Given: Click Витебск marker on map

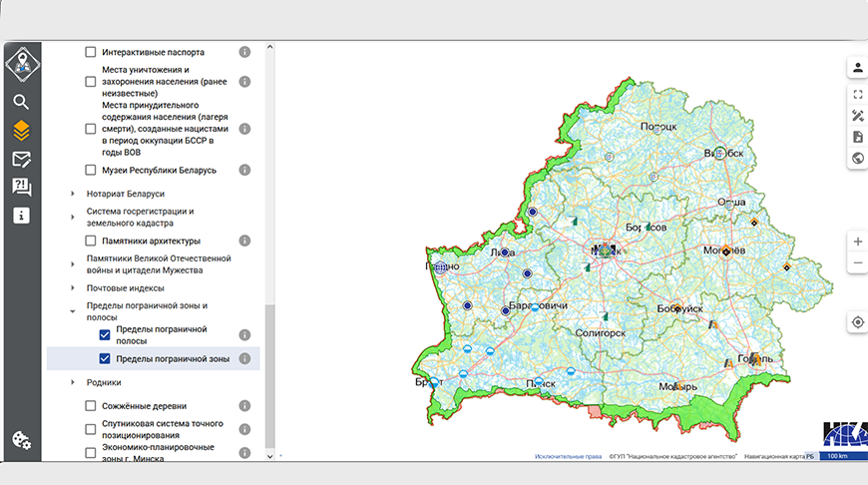Looking at the screenshot, I should coord(719,153).
